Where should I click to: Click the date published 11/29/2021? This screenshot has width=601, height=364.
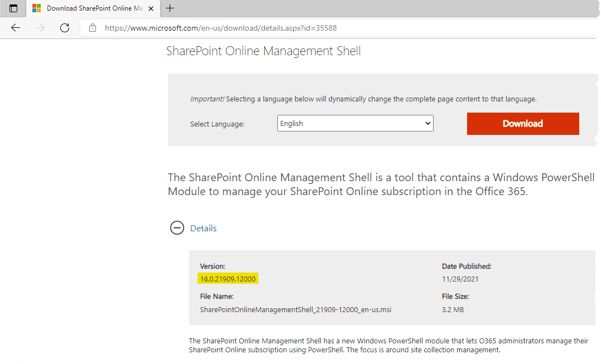click(460, 279)
